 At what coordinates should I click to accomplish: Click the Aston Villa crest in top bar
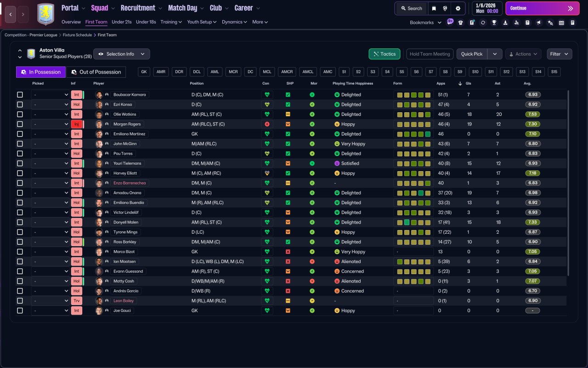(x=45, y=14)
